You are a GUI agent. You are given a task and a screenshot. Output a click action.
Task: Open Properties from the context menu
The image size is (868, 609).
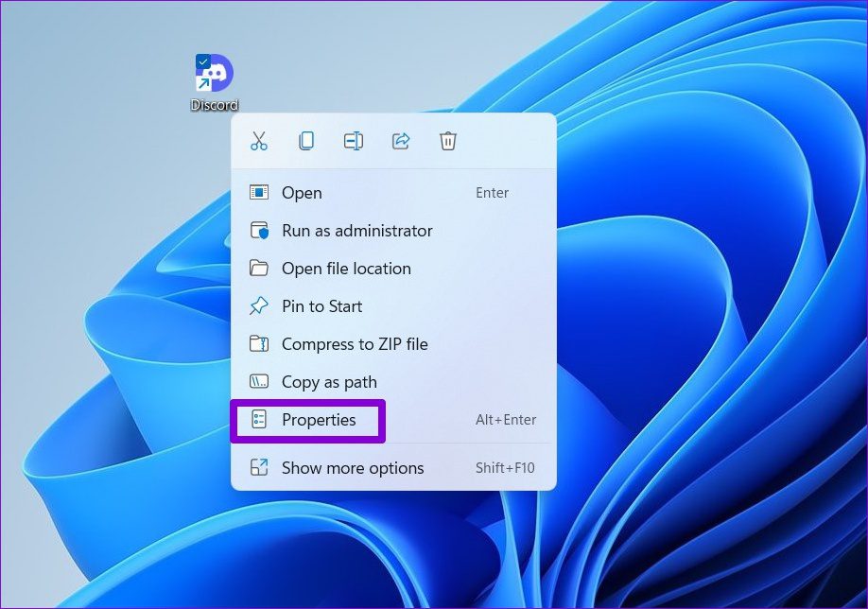[x=393, y=420]
